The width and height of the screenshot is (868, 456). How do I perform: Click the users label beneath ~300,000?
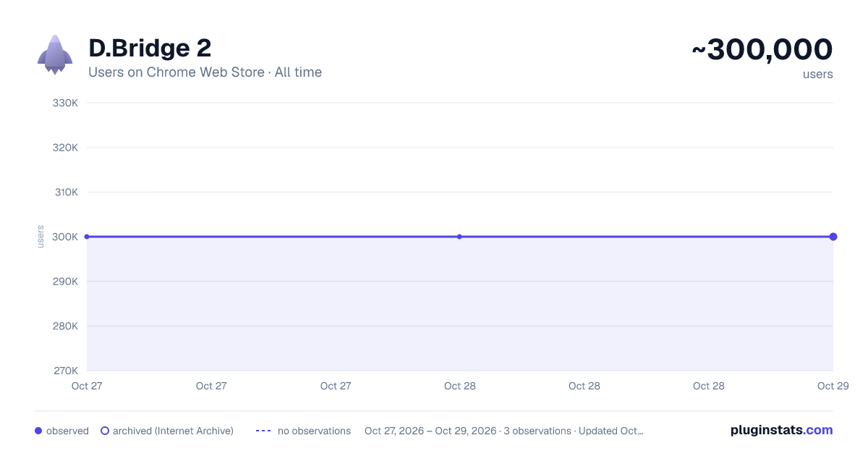(x=818, y=74)
